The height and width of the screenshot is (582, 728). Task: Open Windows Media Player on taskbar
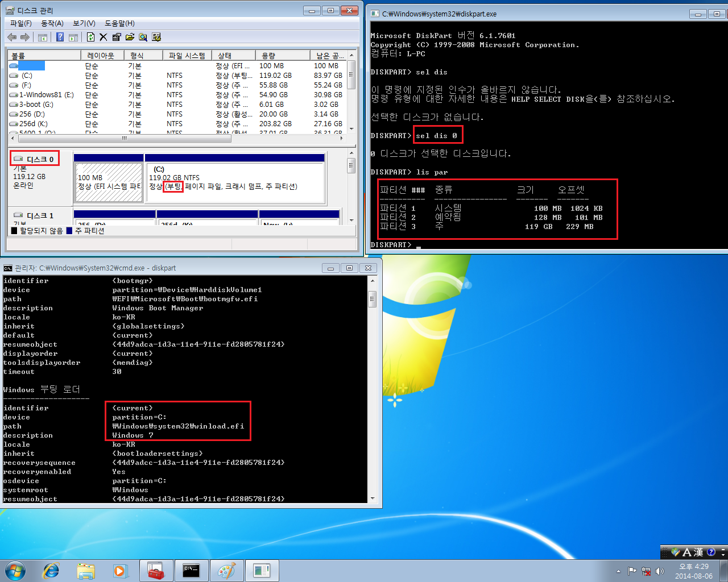[x=120, y=571]
